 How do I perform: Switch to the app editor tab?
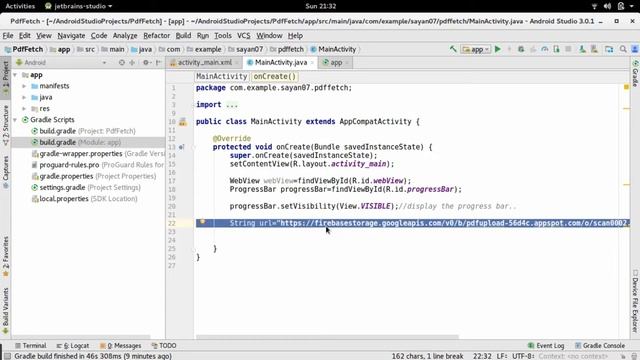(x=336, y=62)
